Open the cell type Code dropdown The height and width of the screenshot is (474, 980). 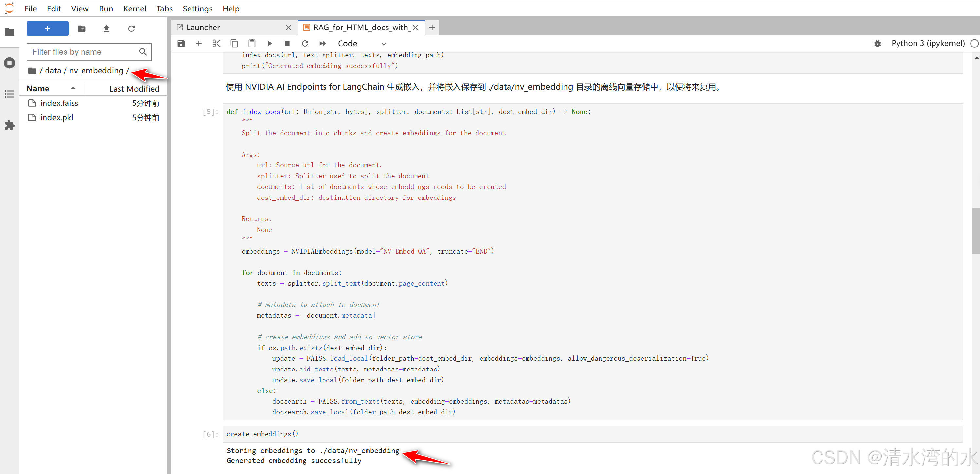coord(361,43)
